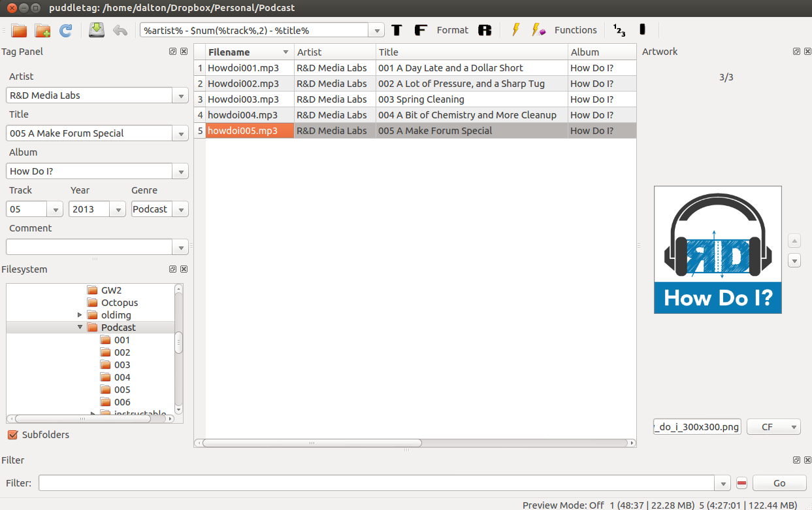
Task: Click the Tag to File 'T' icon
Action: tap(397, 30)
